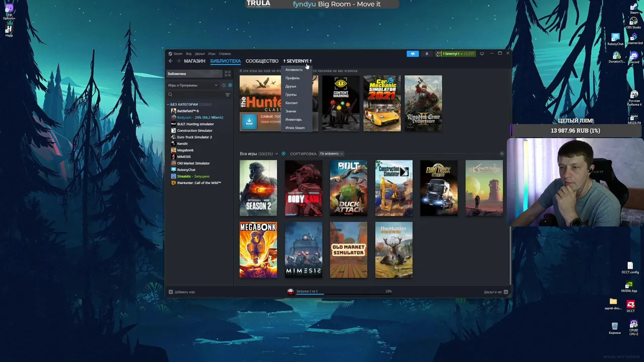This screenshot has height=362, width=644.
Task: Click the sidebar search magnifier icon
Action: (171, 95)
